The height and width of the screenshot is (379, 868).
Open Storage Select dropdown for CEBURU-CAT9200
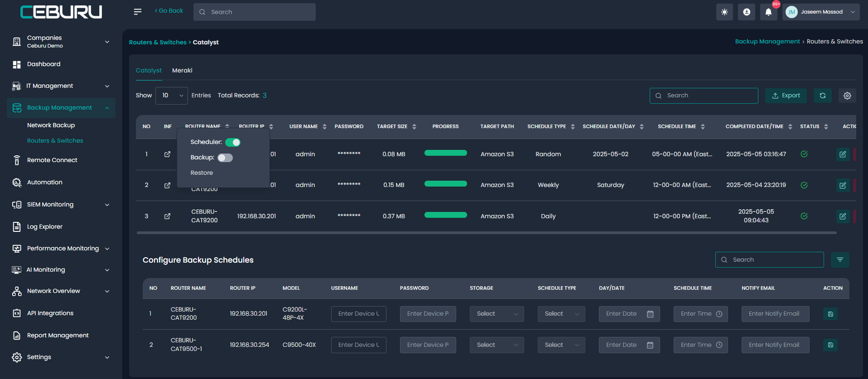point(497,314)
